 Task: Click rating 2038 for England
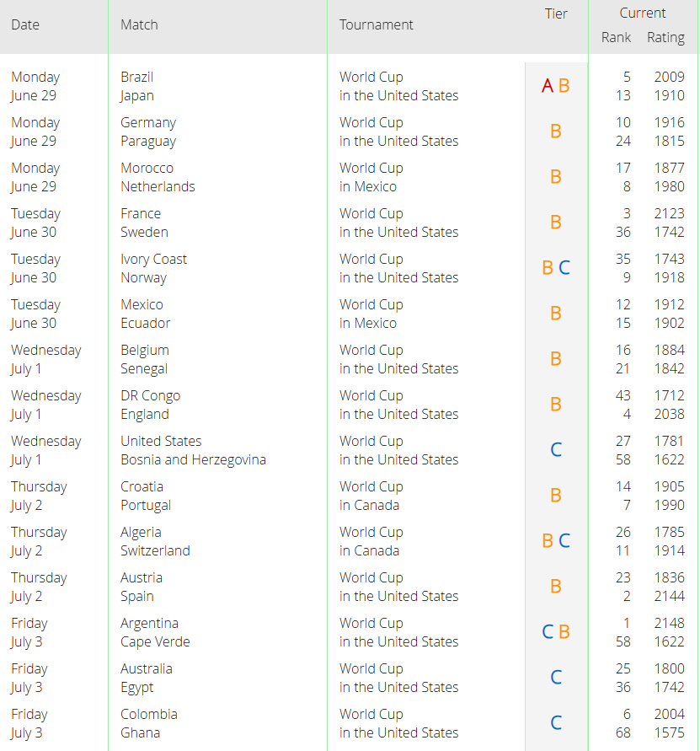coord(670,415)
